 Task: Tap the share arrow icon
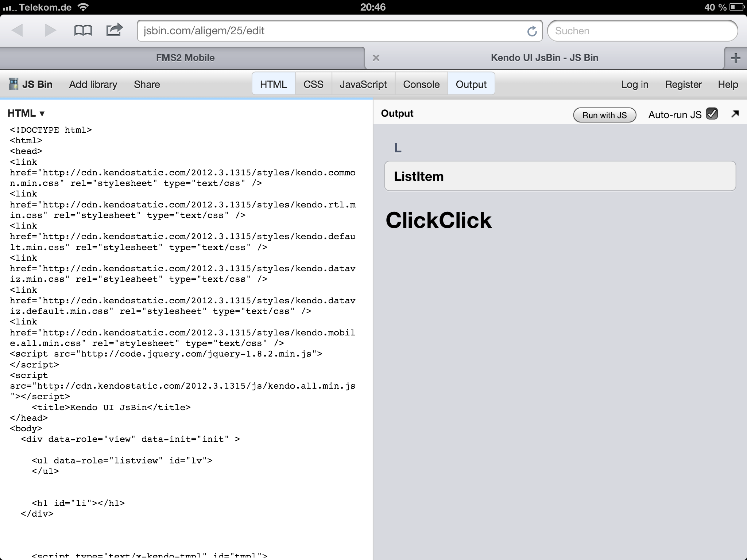coord(114,30)
